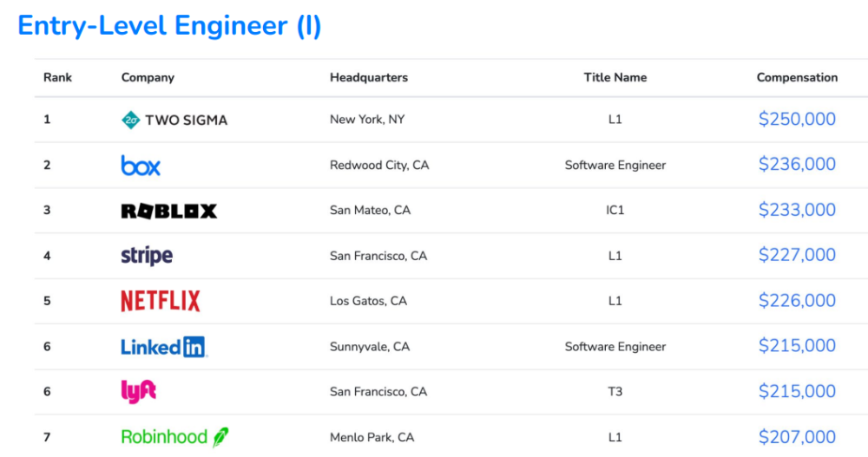868x457 pixels.
Task: Click the Robinhood logo with feather
Action: [174, 437]
